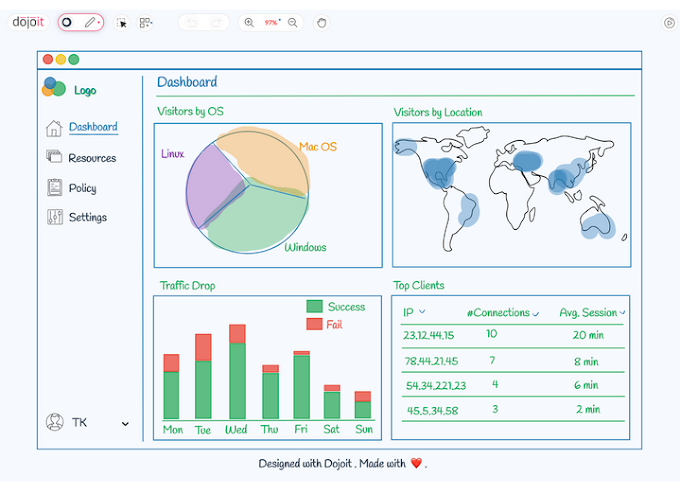The width and height of the screenshot is (680, 494).
Task: Click the Linux chart label
Action: click(x=173, y=154)
